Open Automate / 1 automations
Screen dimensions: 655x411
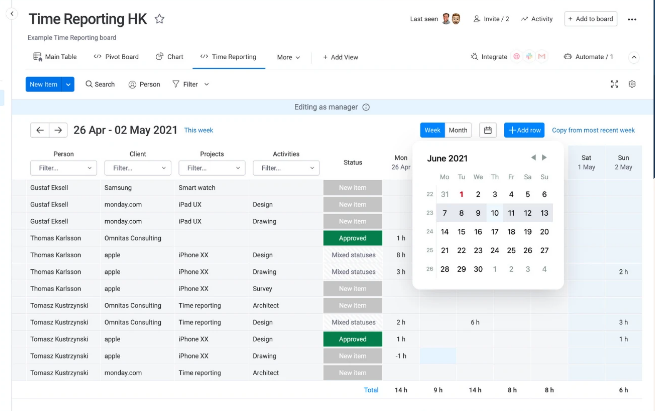pos(588,57)
